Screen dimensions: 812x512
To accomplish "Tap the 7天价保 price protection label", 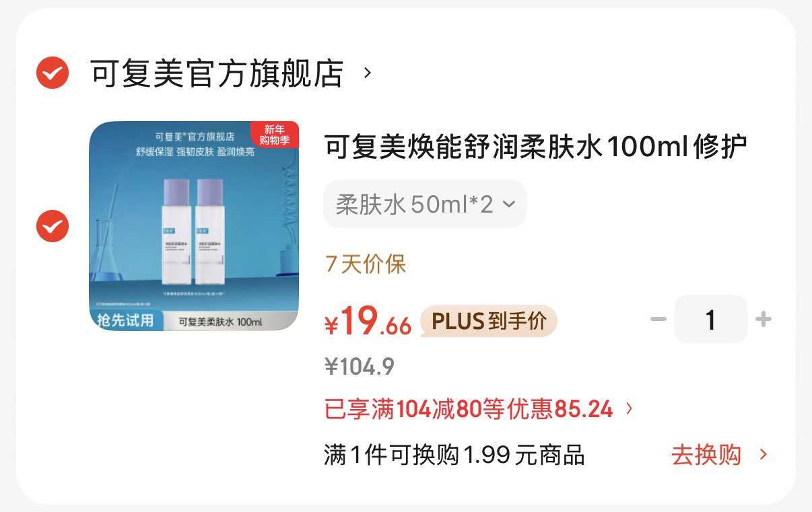I will point(366,264).
